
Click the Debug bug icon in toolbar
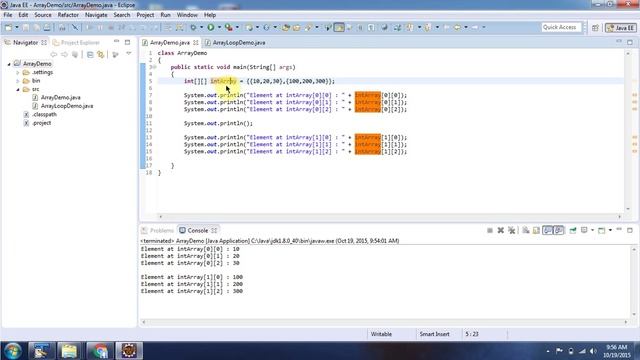(x=193, y=27)
